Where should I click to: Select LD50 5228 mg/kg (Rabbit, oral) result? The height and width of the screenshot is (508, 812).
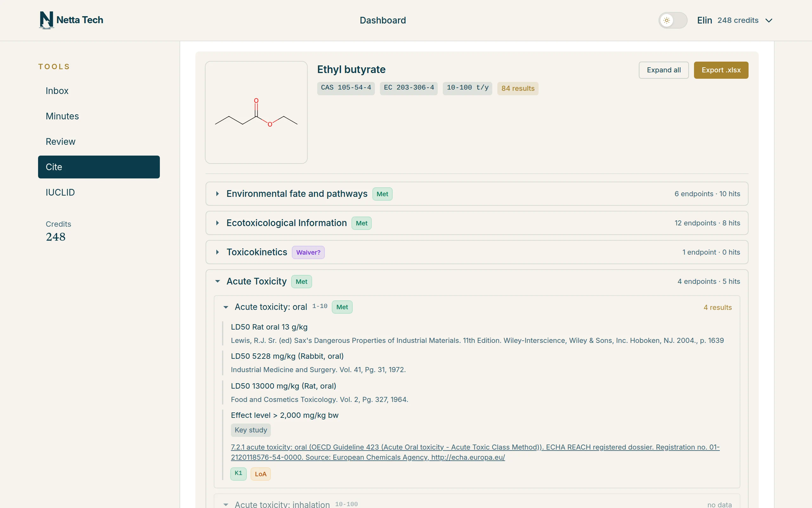287,356
